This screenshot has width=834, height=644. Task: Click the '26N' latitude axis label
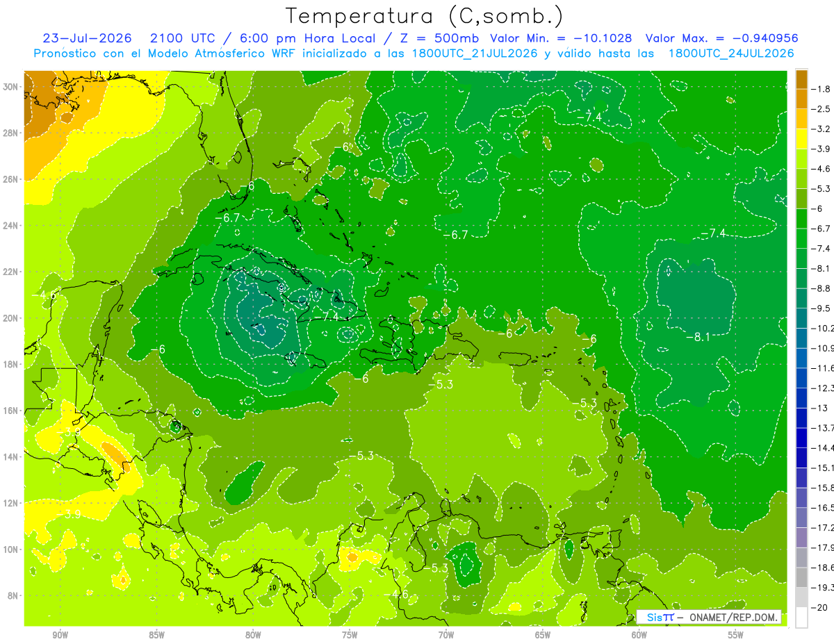pyautogui.click(x=12, y=179)
